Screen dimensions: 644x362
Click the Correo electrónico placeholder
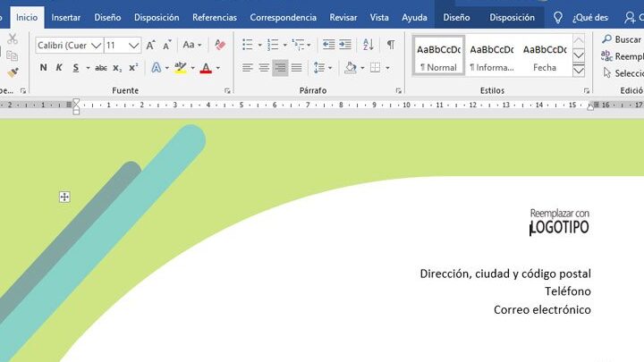point(542,309)
